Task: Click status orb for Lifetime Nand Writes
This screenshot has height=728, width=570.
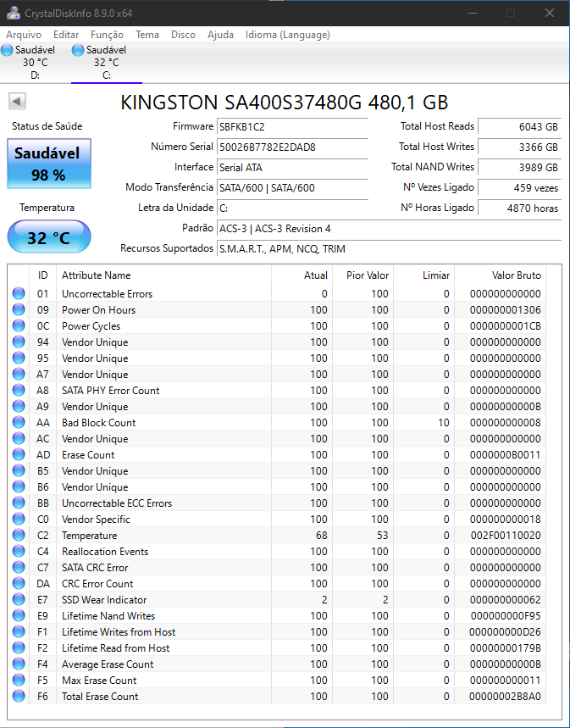Action: tap(19, 615)
